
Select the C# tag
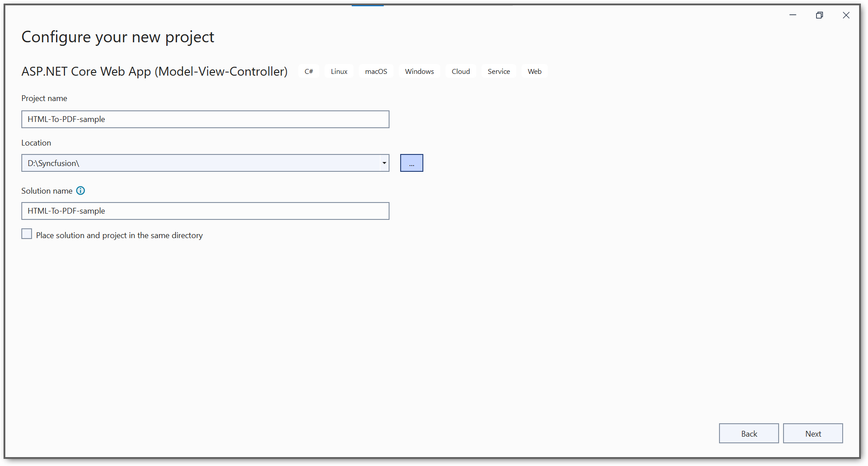(x=309, y=72)
